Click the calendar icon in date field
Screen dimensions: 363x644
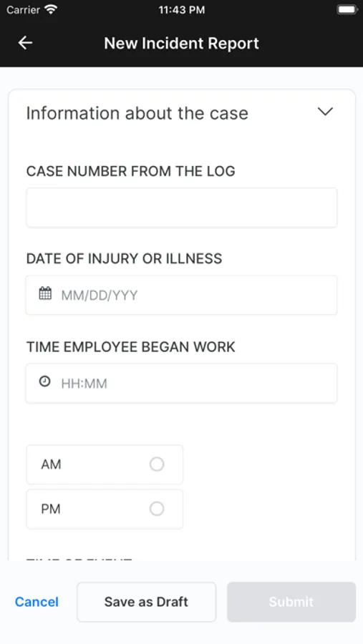click(x=45, y=293)
